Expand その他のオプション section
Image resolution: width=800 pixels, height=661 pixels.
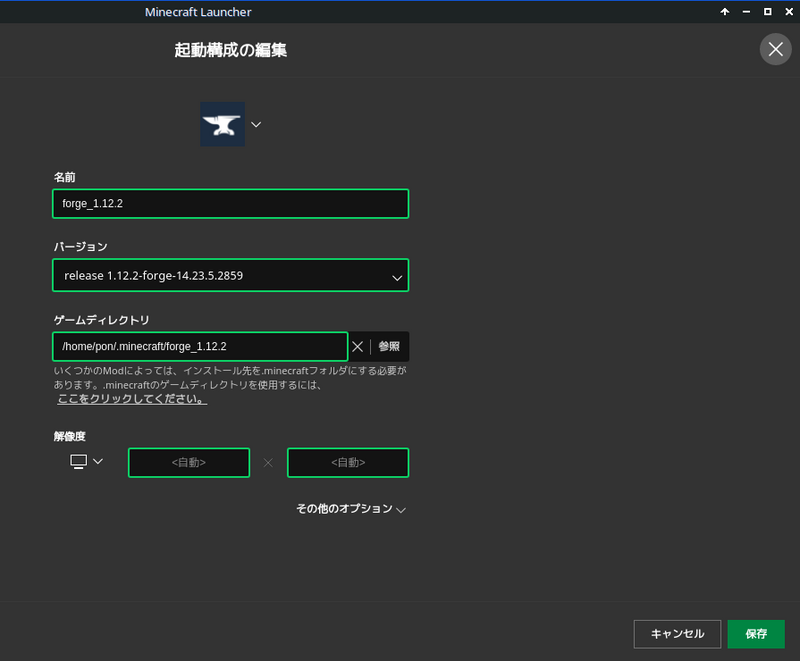[x=351, y=509]
